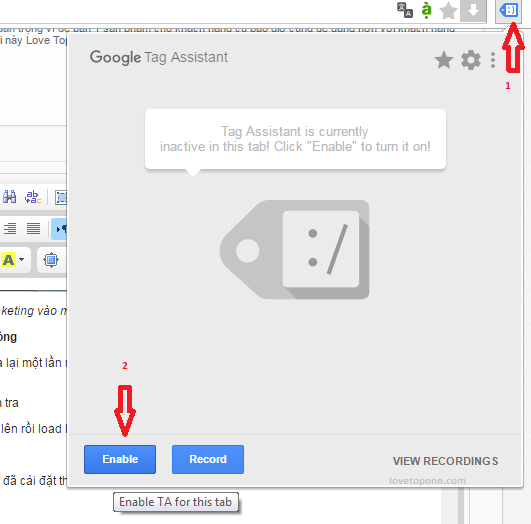Click the star icon in Tag Assistant header

(x=444, y=60)
